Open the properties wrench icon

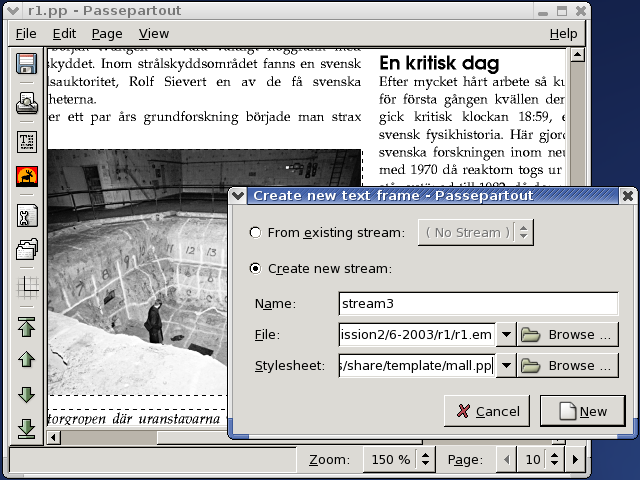27,215
